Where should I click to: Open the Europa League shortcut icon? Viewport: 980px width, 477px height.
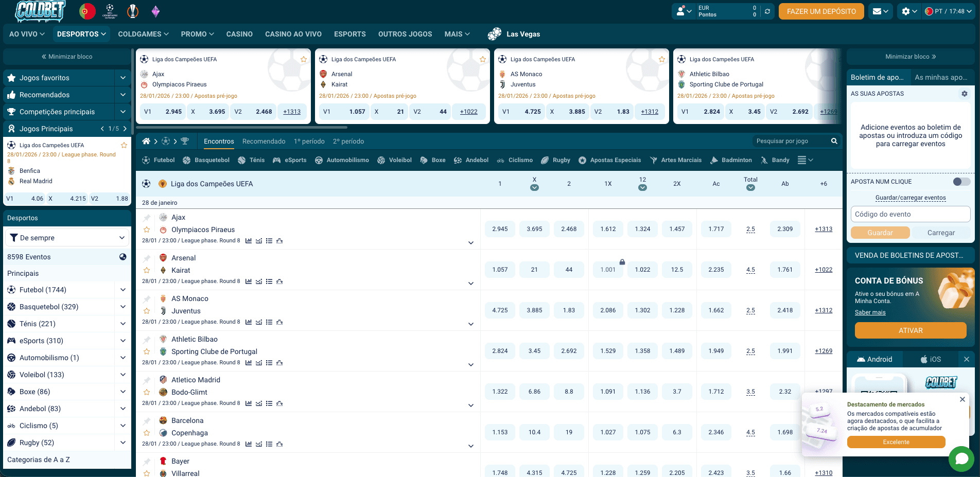click(x=133, y=11)
